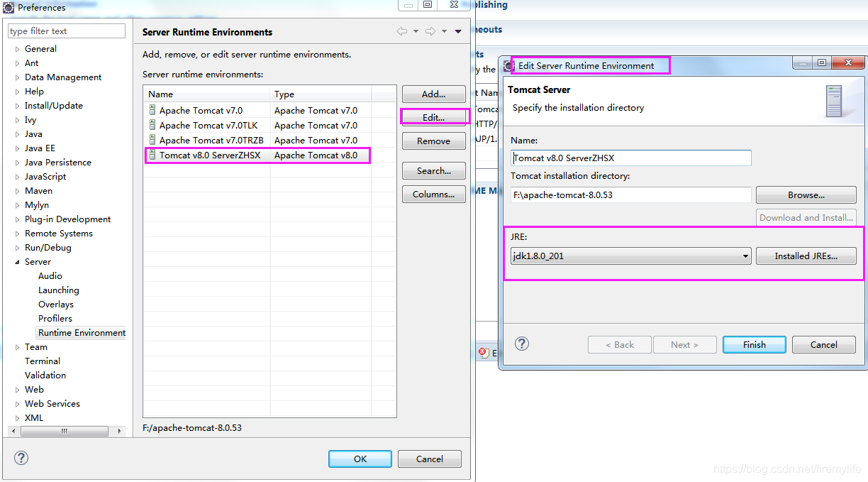Click server icon of Apache Tomcat v7.0TRZB
Screen dimensions: 868x482
[152, 140]
